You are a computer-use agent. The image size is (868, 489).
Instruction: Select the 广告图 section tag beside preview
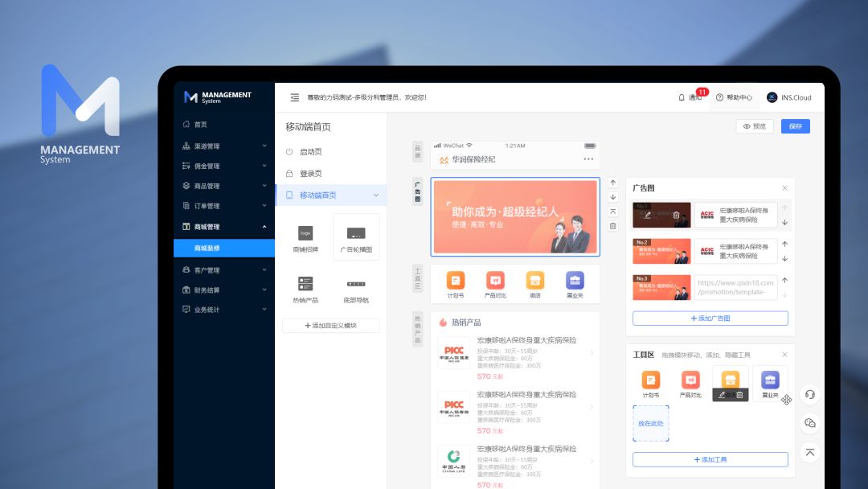(418, 191)
